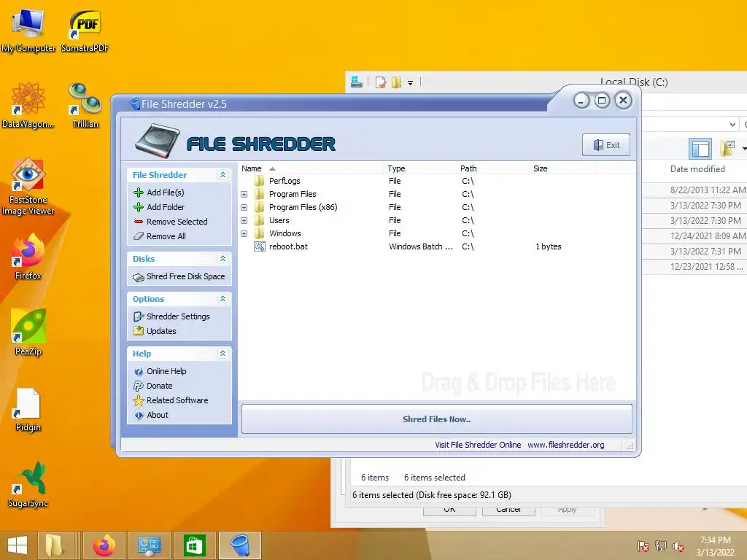Viewport: 747px width, 560px height.
Task: Open the www.fileshredder.org link
Action: click(x=566, y=445)
